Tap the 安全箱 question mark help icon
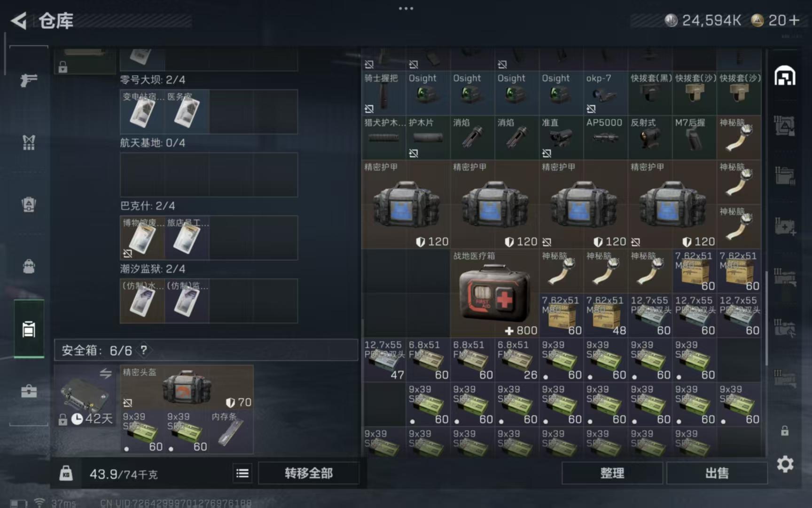Viewport: 812px width, 508px height. 144,350
